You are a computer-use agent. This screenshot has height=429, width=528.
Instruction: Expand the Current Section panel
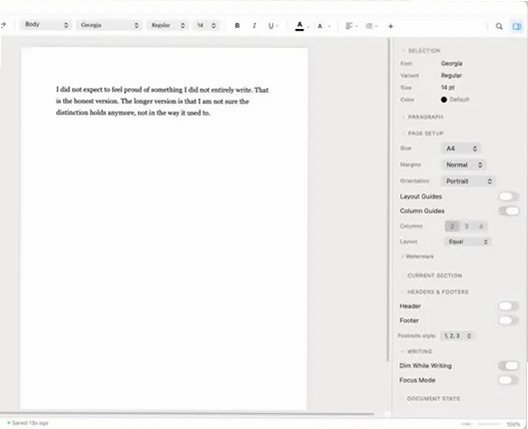[432, 275]
